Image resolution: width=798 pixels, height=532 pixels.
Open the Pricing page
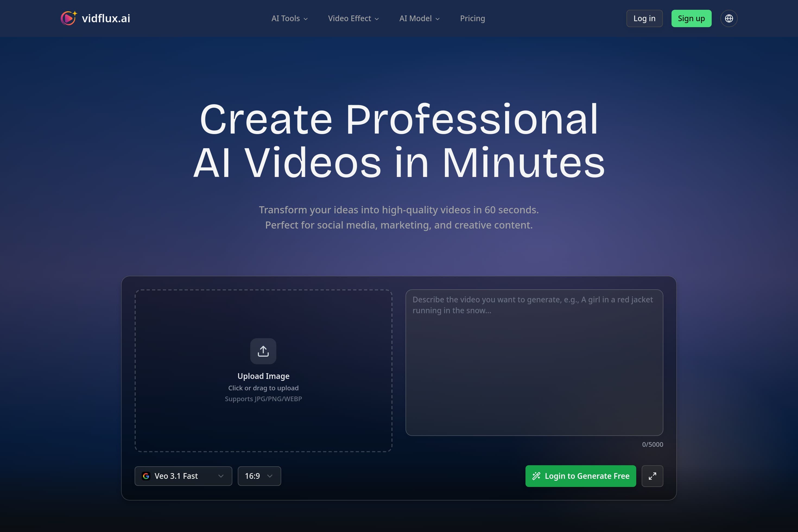point(472,18)
